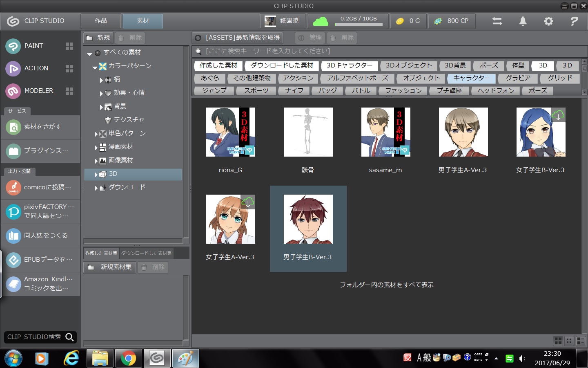Image resolution: width=588 pixels, height=368 pixels.
Task: Open the MODELER application icon
Action: tap(13, 91)
